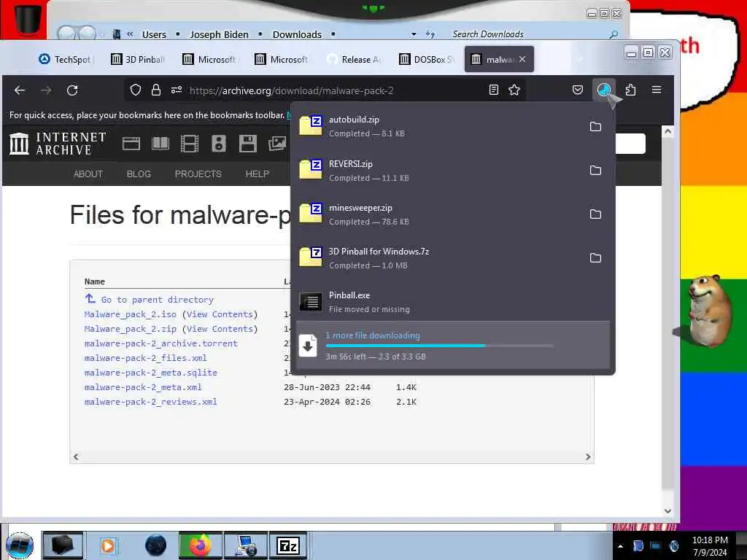Click Downloads in Explorer breadcrumb
This screenshot has height=560, width=747.
(x=297, y=34)
